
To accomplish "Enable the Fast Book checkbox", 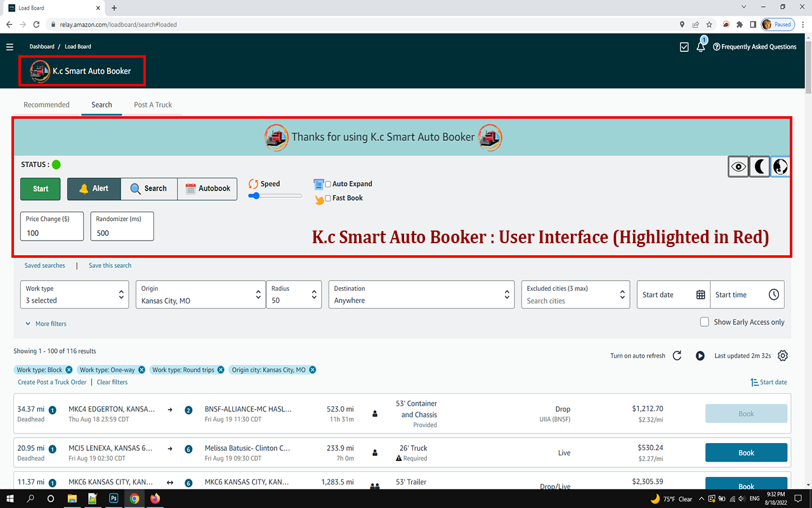I will pos(329,198).
